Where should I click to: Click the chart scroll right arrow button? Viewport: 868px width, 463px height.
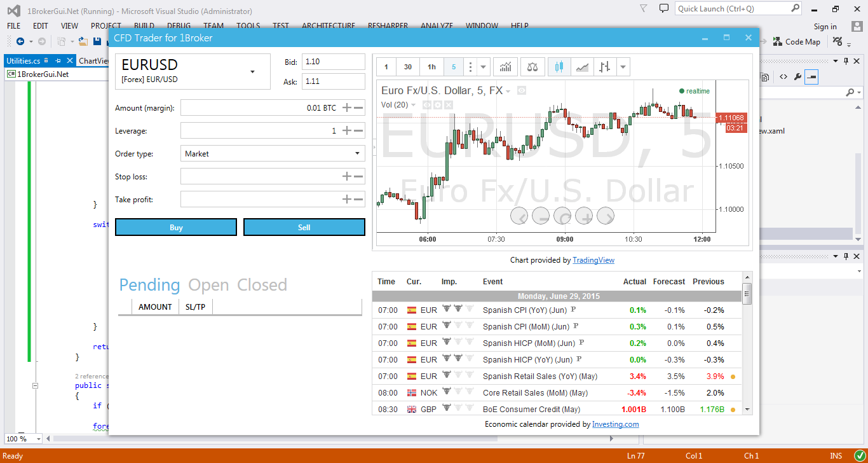point(606,216)
